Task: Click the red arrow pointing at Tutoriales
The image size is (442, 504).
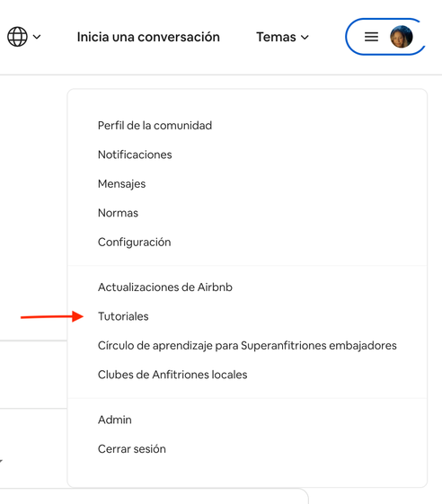Action: click(52, 316)
